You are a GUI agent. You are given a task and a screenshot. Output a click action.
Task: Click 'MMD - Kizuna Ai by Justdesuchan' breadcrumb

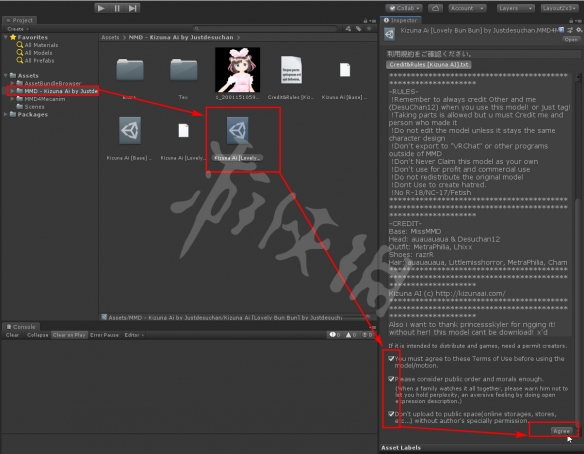tap(181, 37)
